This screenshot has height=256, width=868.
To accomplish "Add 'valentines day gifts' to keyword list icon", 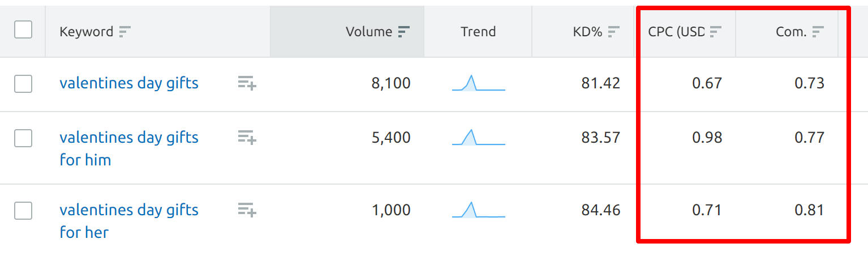I will [x=247, y=83].
